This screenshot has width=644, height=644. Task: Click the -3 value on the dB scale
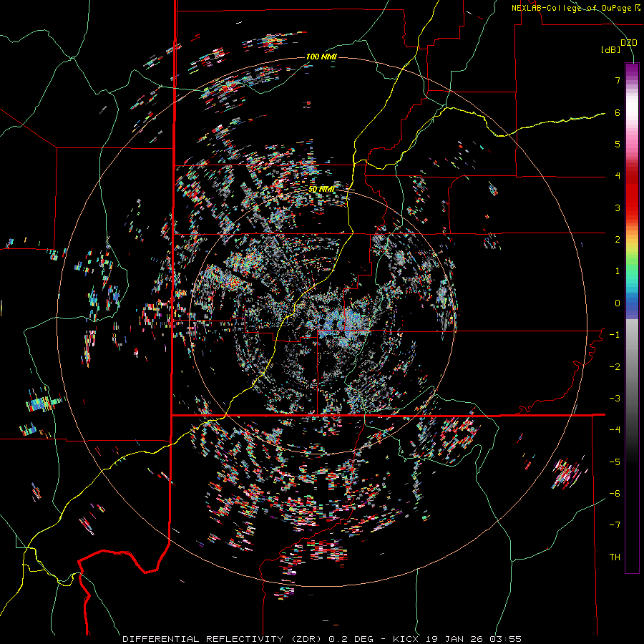[x=615, y=399]
